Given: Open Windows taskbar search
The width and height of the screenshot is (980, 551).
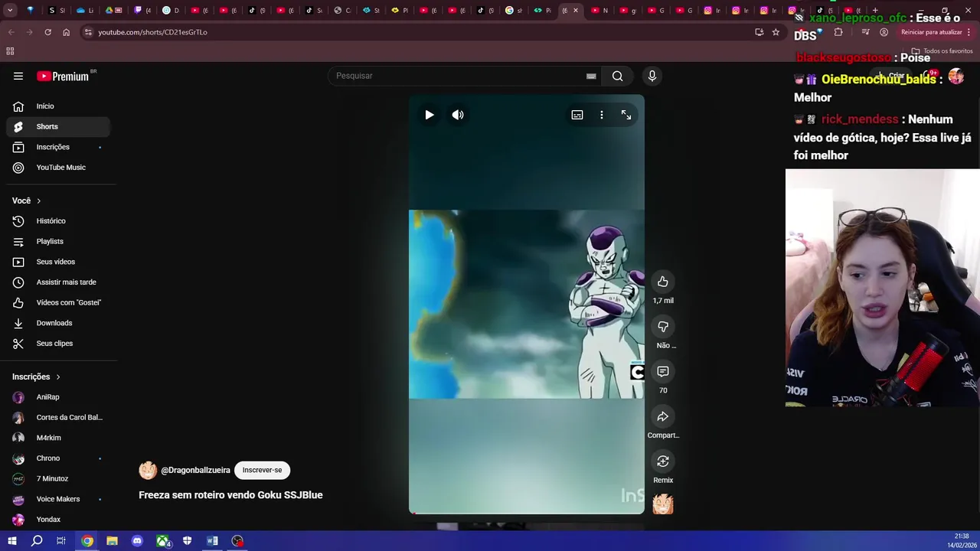Looking at the screenshot, I should (x=36, y=541).
